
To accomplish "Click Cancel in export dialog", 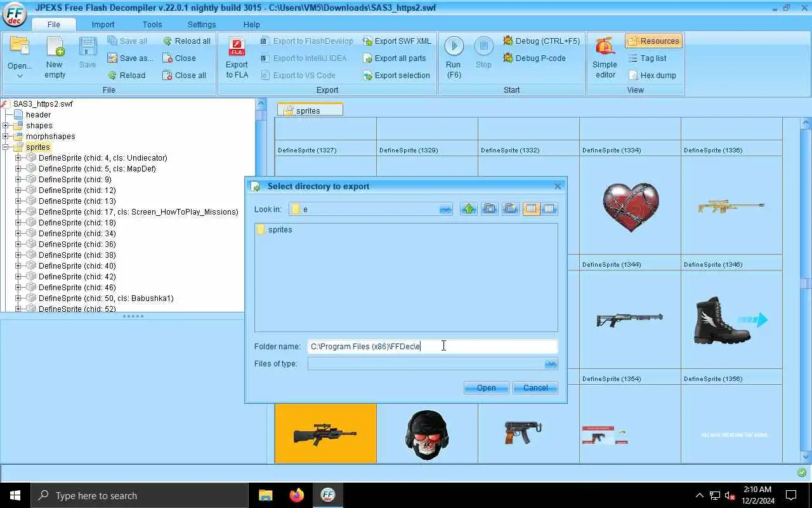I will (535, 387).
